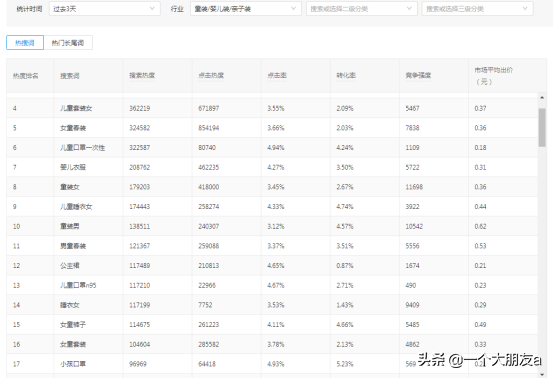The height and width of the screenshot is (378, 553).
Task: Click search heat value 322587
Action: (x=140, y=148)
